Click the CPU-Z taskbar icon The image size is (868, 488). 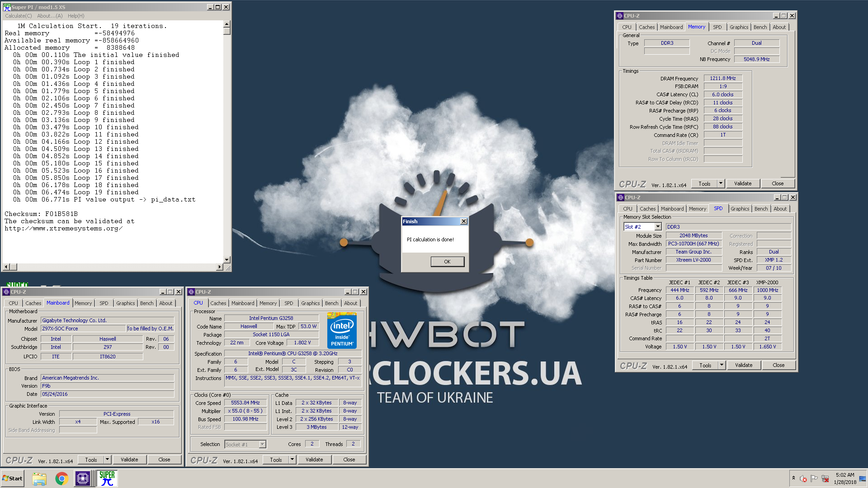(83, 479)
